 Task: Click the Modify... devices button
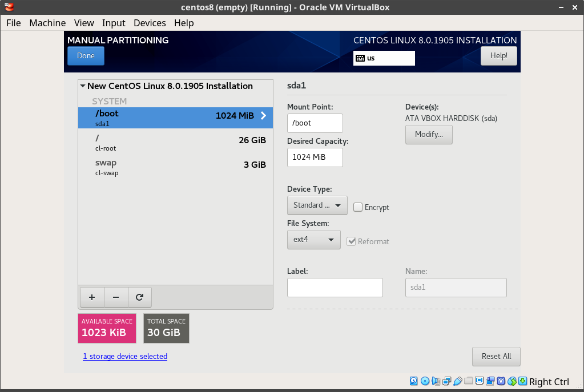(429, 135)
